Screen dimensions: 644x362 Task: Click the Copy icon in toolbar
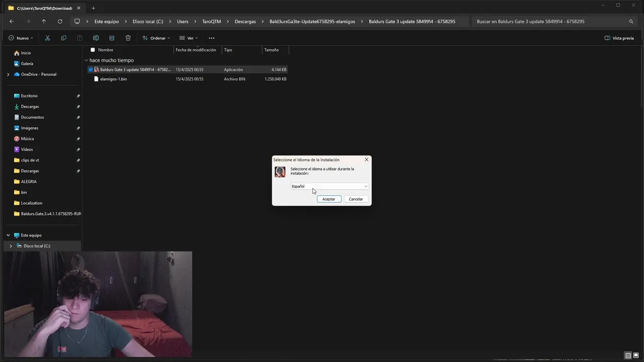[x=63, y=38]
